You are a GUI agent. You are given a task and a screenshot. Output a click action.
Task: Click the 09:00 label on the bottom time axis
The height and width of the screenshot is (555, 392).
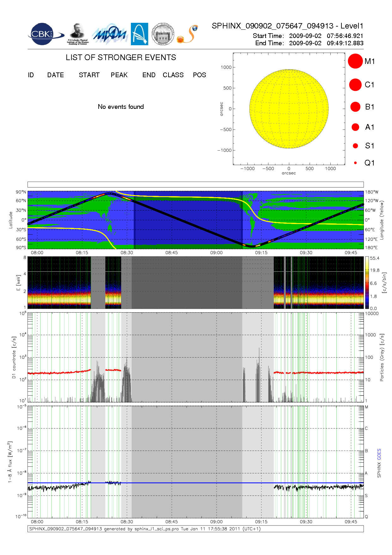[x=217, y=522]
